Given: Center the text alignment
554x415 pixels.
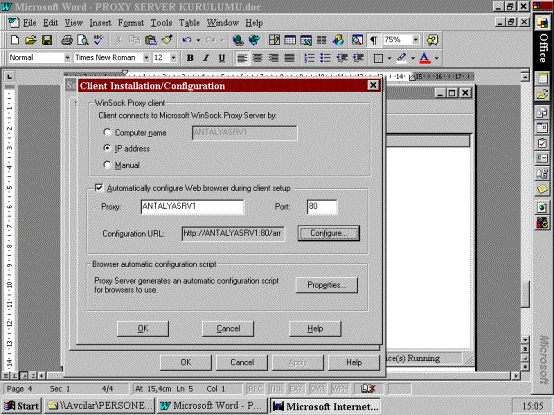Looking at the screenshot, I should click(258, 58).
